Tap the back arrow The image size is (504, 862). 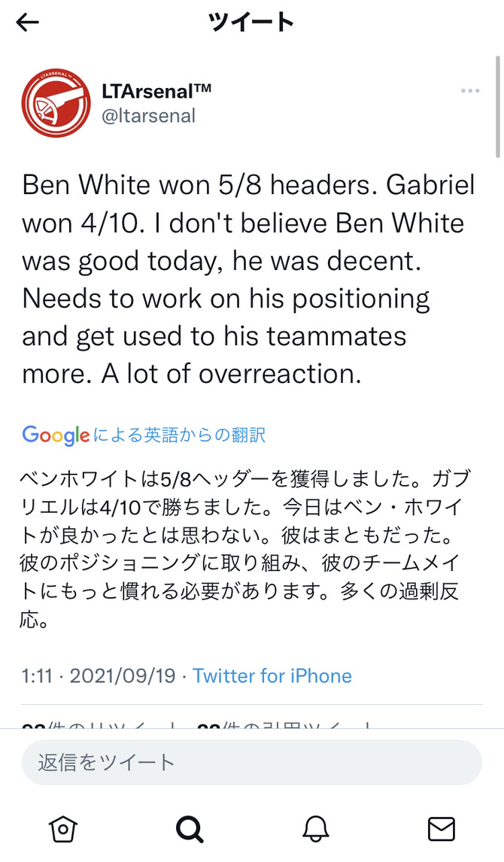[28, 23]
